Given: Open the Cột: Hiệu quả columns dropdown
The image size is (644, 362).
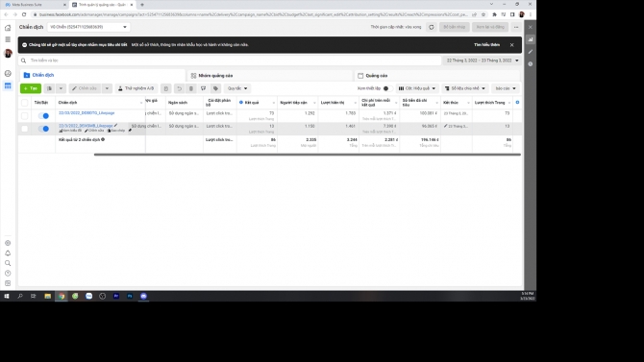Looking at the screenshot, I should click(417, 88).
